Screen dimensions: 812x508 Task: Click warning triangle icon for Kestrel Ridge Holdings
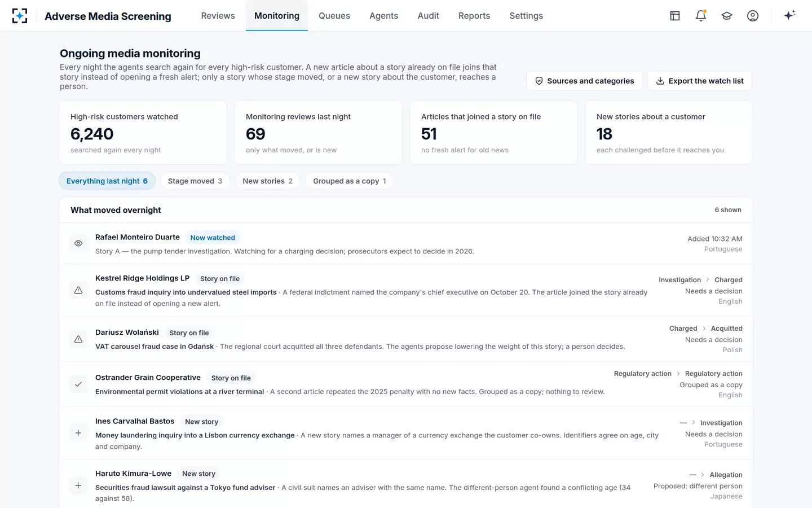point(78,290)
